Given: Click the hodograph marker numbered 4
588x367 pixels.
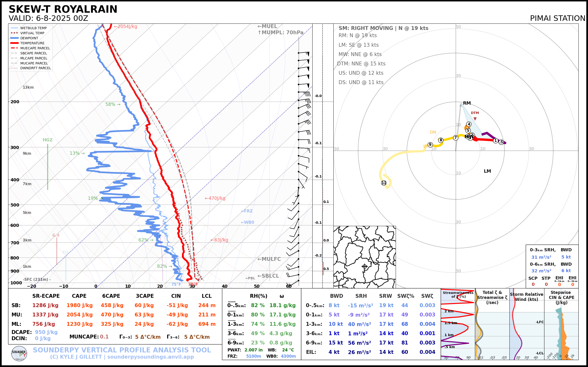Looking at the screenshot, I should point(469,124).
